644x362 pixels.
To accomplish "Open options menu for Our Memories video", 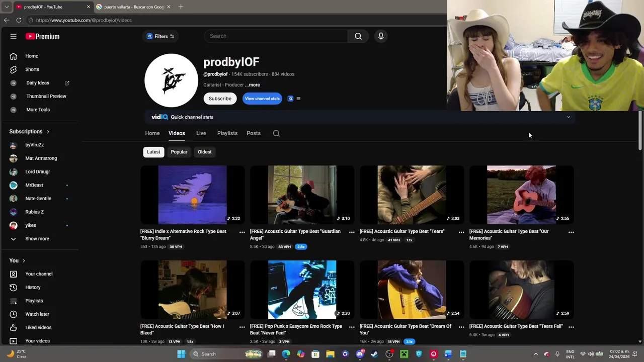I will coord(571,232).
